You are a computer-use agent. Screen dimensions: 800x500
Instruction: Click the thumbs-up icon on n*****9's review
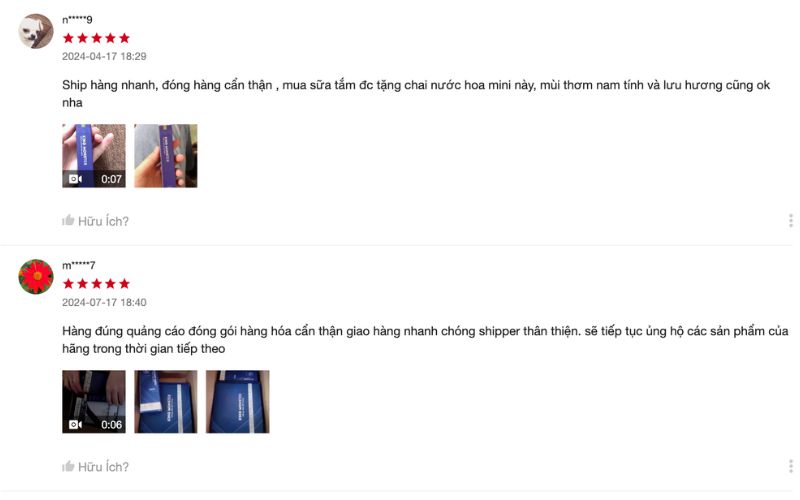(68, 220)
